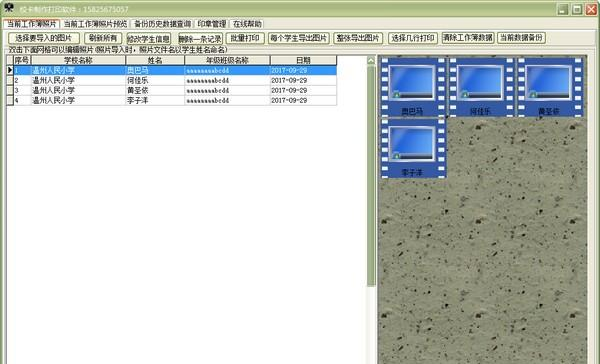The image size is (600, 364).
Task: Maximize the application window
Action: 577,9
